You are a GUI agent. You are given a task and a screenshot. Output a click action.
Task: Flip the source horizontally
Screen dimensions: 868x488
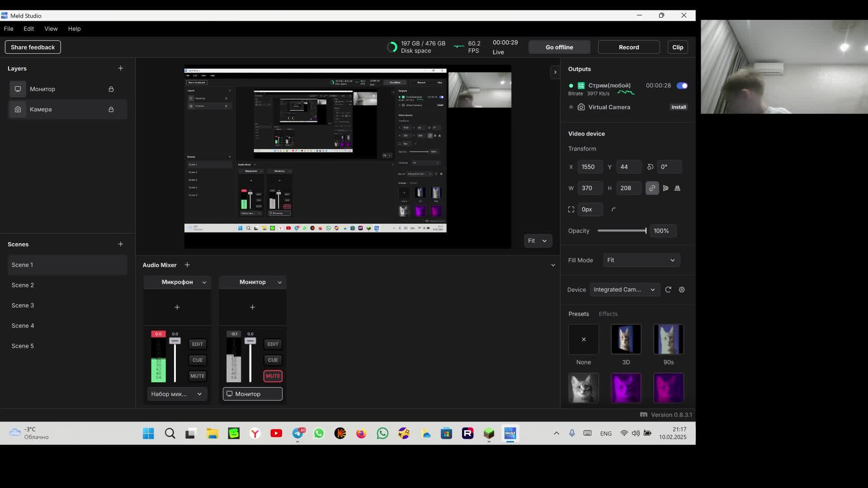click(677, 188)
